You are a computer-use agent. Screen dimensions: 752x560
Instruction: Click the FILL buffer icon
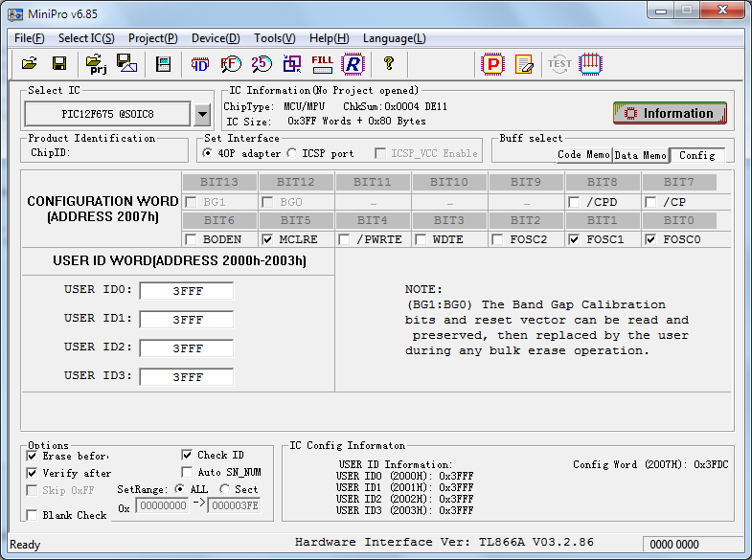322,64
